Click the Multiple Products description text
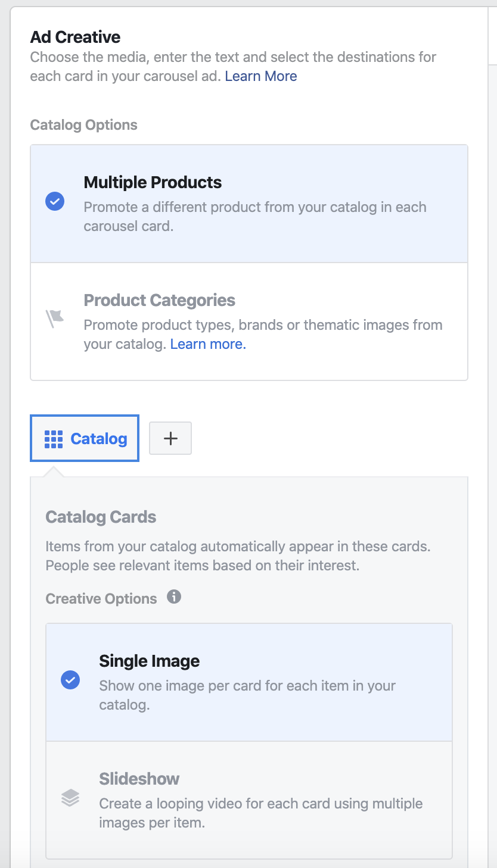 (255, 217)
